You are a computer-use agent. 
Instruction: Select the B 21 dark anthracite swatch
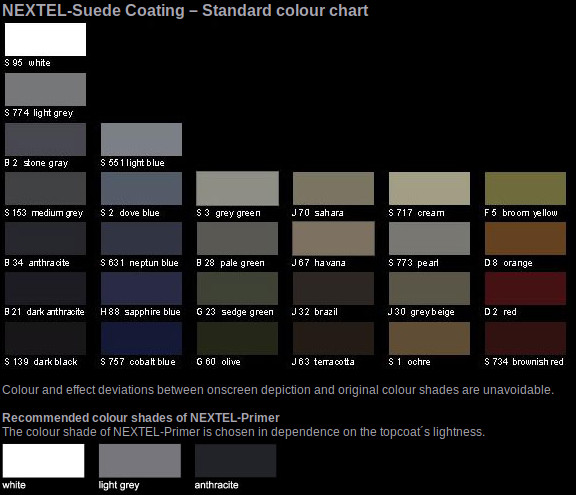pos(45,288)
